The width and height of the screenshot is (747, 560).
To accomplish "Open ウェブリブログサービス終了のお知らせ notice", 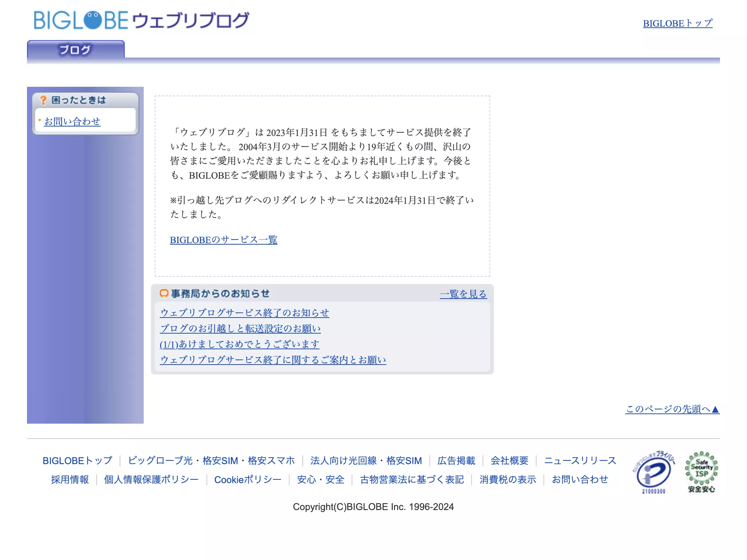I will coord(244,313).
